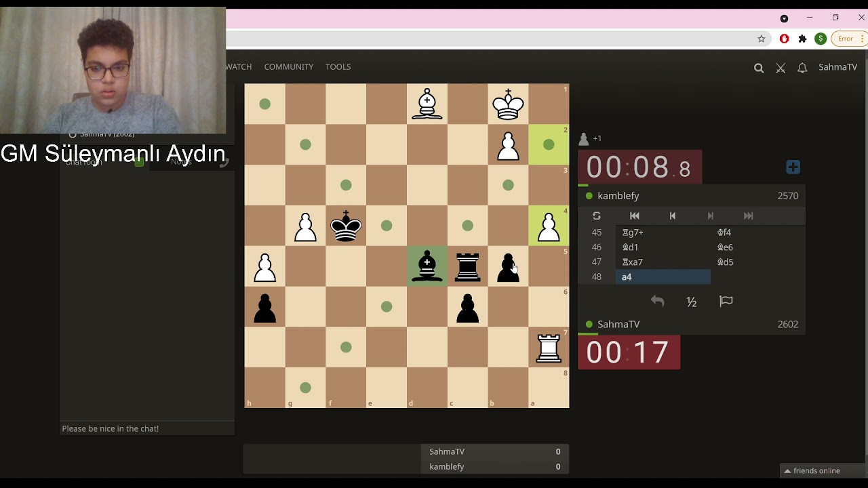Open the SahmaTV user menu in the header
This screenshot has width=868, height=488.
[x=837, y=66]
